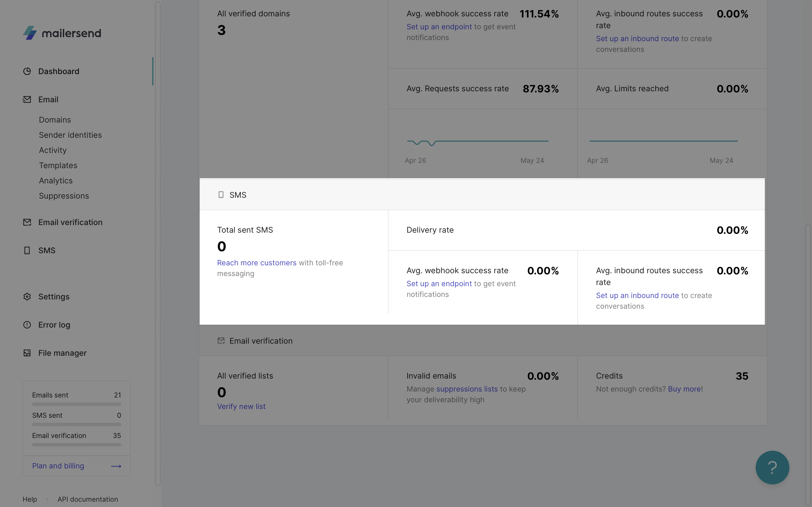The width and height of the screenshot is (812, 507).
Task: Open the Activity submenu item
Action: point(53,150)
